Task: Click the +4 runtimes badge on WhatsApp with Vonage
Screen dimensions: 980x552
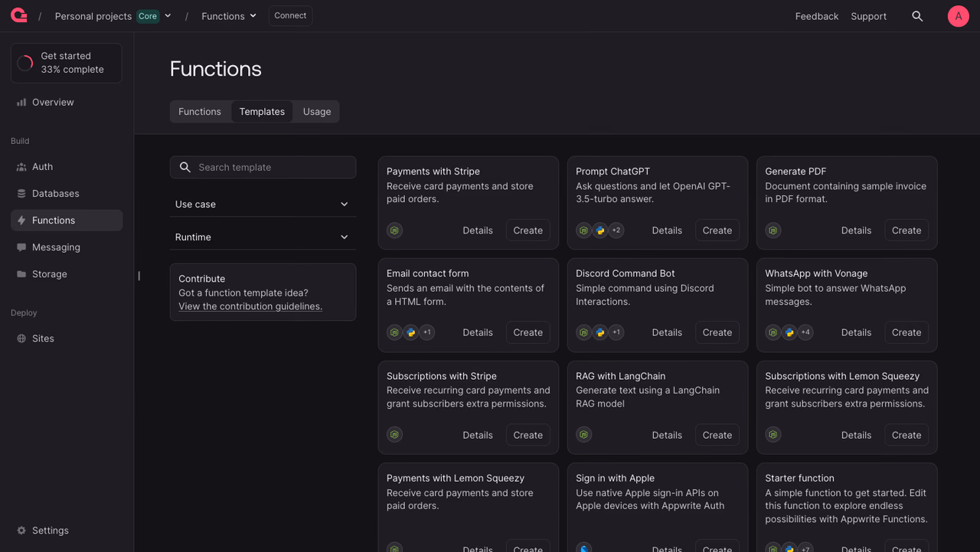Action: [805, 332]
